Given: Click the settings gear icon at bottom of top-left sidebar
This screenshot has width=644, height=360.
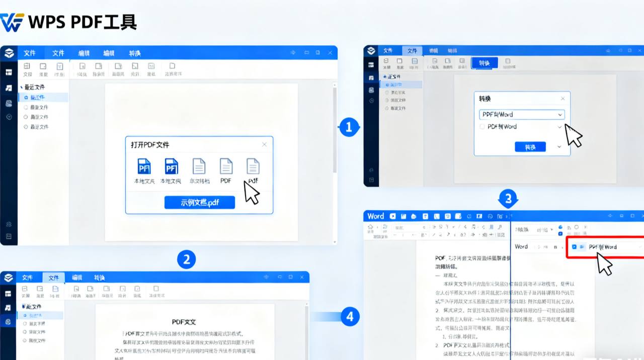Looking at the screenshot, I should click(x=9, y=224).
